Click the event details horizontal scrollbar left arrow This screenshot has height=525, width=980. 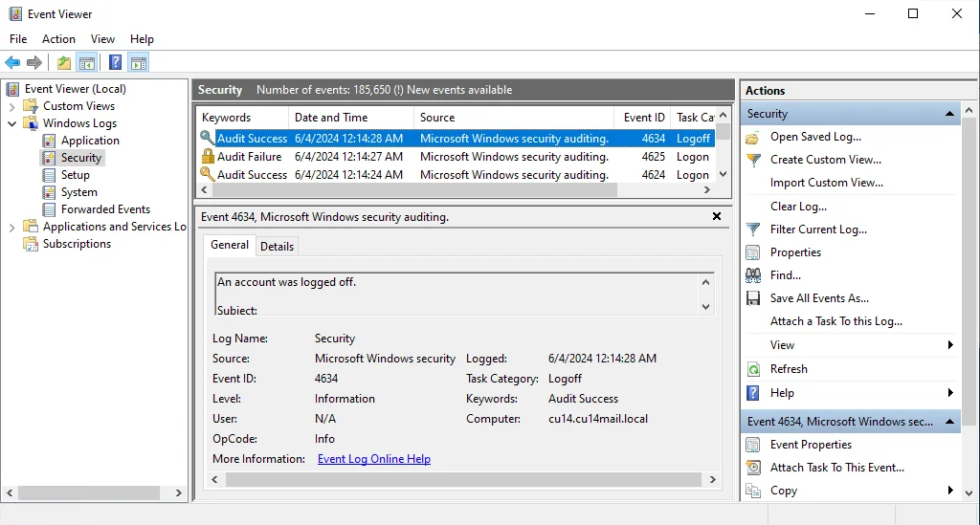click(x=215, y=479)
